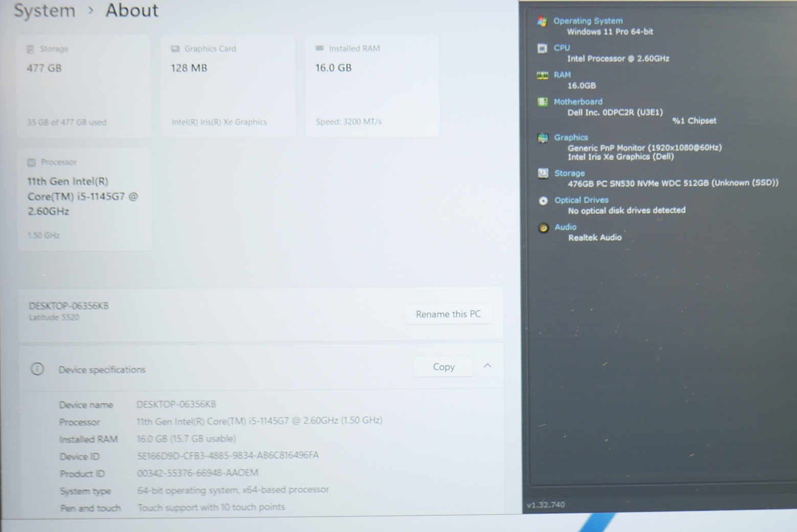Viewport: 797px width, 532px height.
Task: Click the Intel(R) Iris(R) Xe Graphics text
Action: click(x=219, y=122)
